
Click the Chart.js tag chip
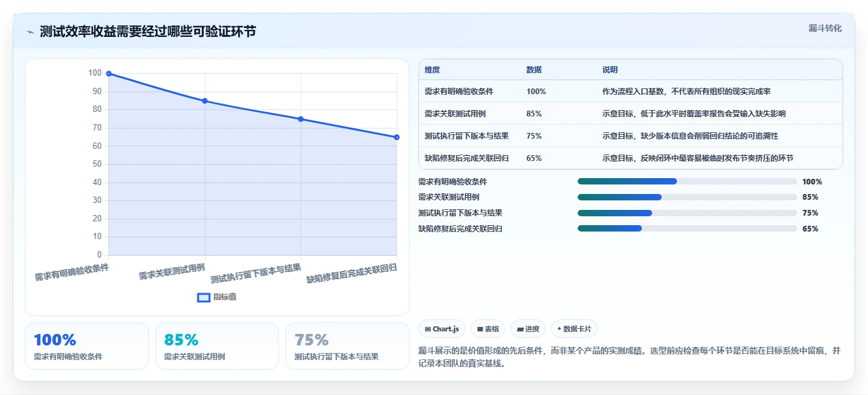click(x=442, y=329)
